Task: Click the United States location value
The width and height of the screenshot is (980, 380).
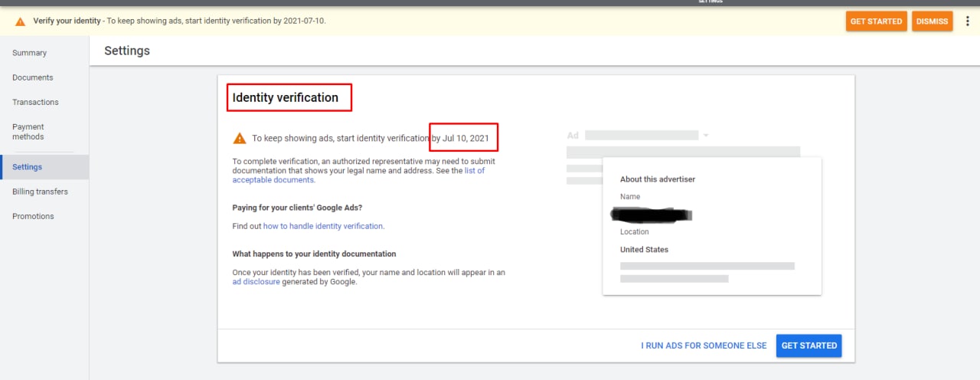Action: (x=644, y=250)
